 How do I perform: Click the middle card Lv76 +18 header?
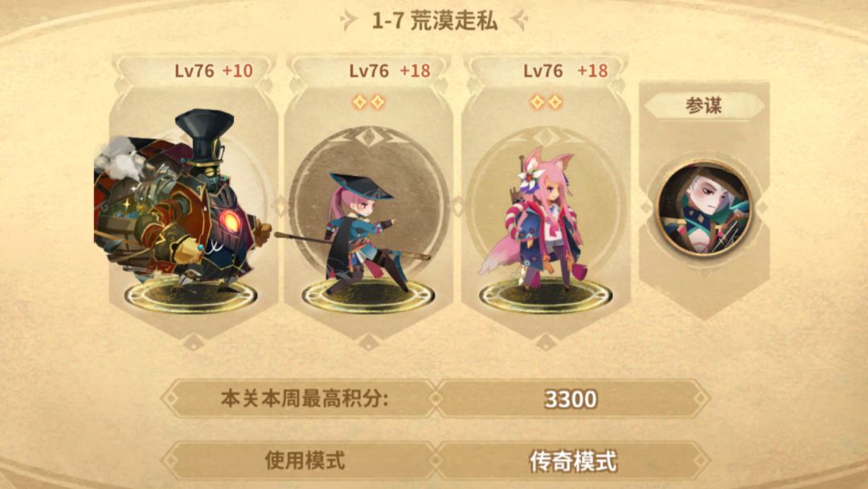(390, 71)
